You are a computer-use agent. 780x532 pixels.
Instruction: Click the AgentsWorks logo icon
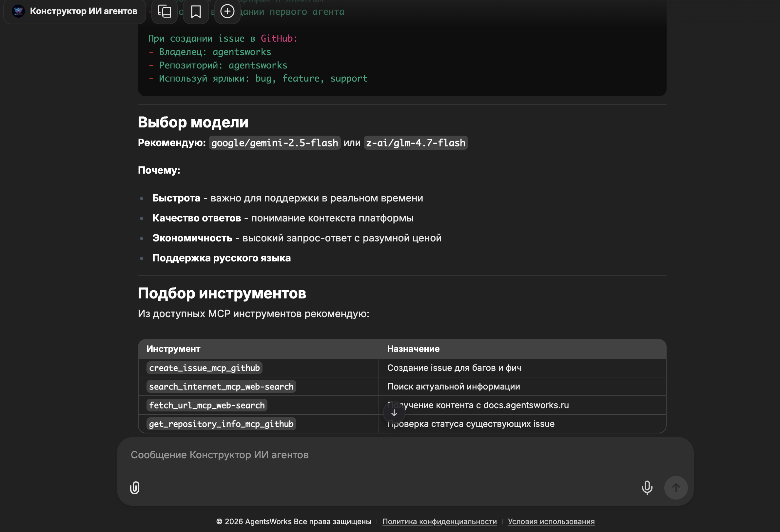[x=18, y=11]
